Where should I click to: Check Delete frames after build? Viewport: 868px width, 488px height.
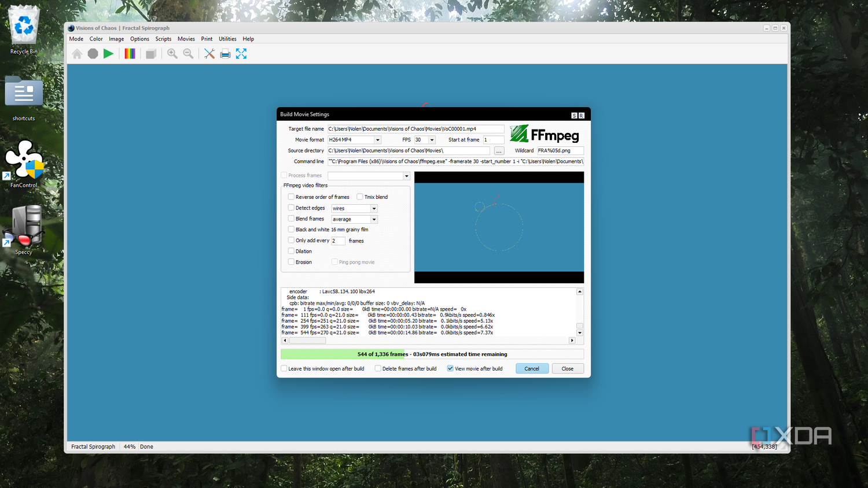tap(378, 368)
